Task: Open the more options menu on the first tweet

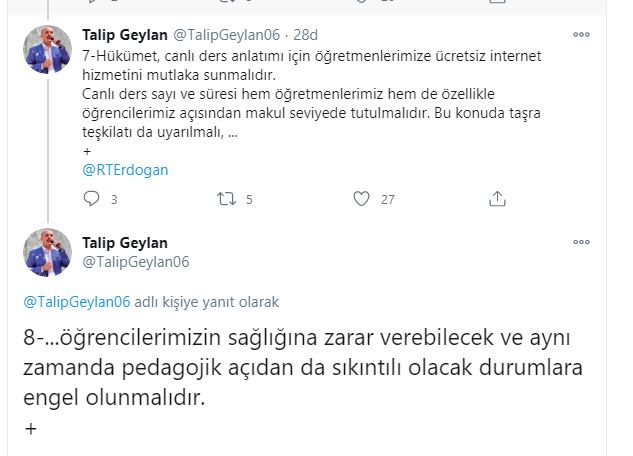Action: pyautogui.click(x=581, y=35)
